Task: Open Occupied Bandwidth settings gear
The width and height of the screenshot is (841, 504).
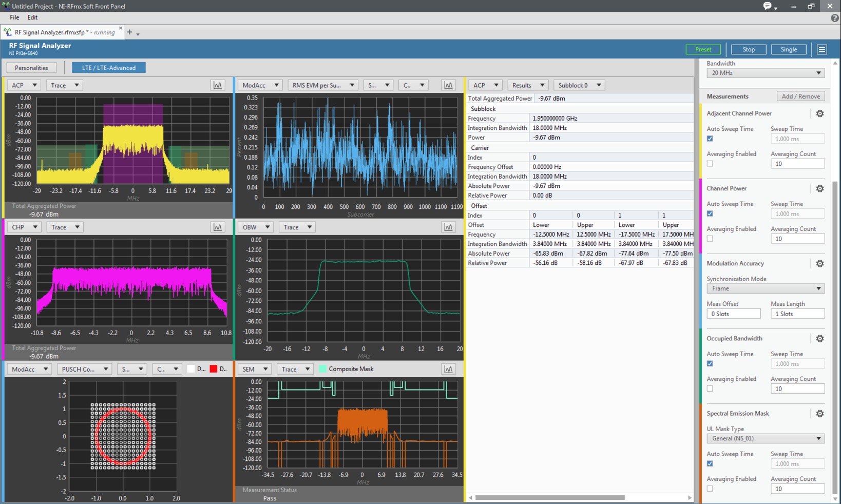Action: click(820, 338)
